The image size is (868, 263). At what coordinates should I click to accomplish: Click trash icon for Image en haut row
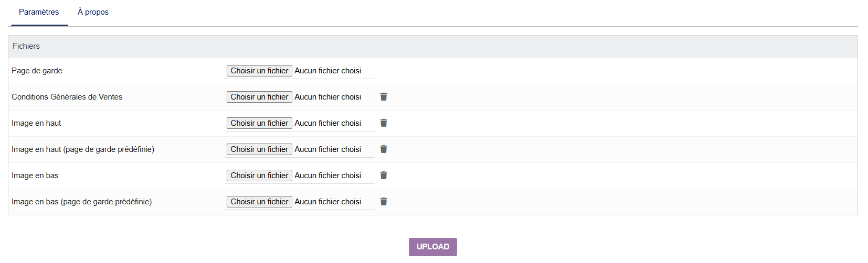click(x=384, y=123)
